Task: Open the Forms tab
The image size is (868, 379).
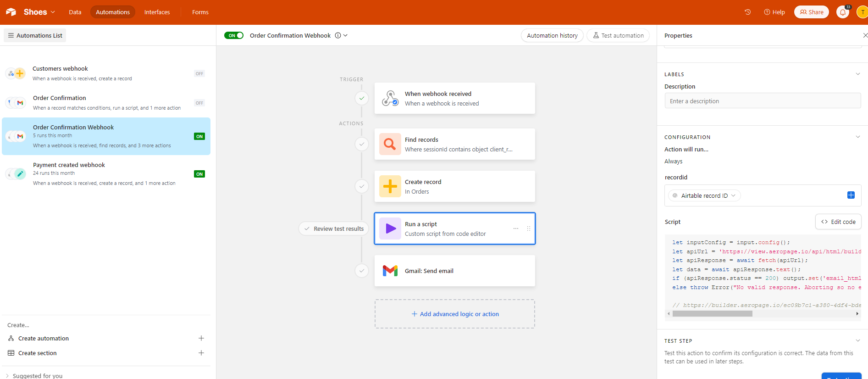Action: (x=200, y=12)
